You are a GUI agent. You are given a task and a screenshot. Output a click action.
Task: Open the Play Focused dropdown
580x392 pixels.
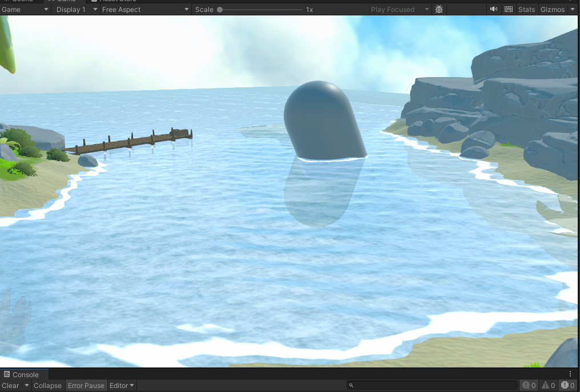click(400, 10)
